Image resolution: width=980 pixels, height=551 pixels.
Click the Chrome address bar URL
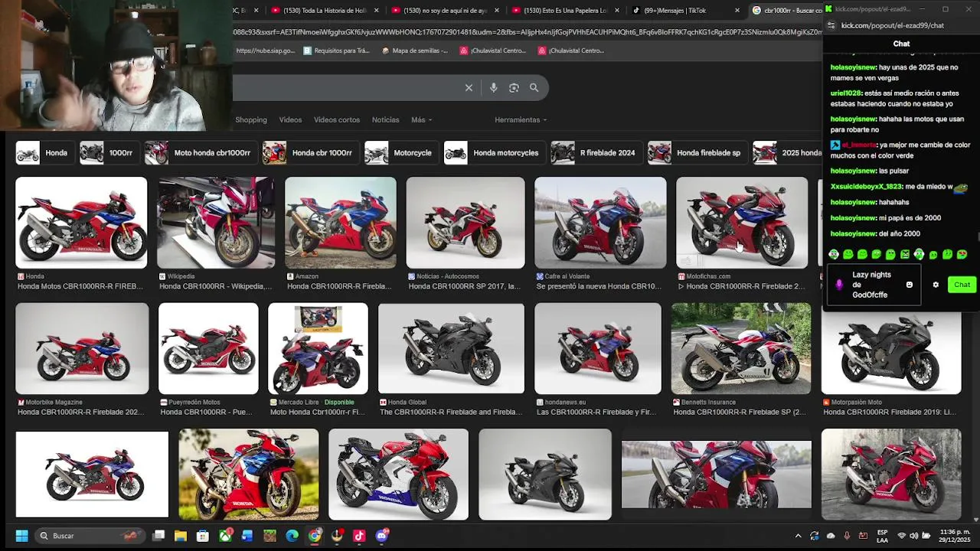coord(527,31)
